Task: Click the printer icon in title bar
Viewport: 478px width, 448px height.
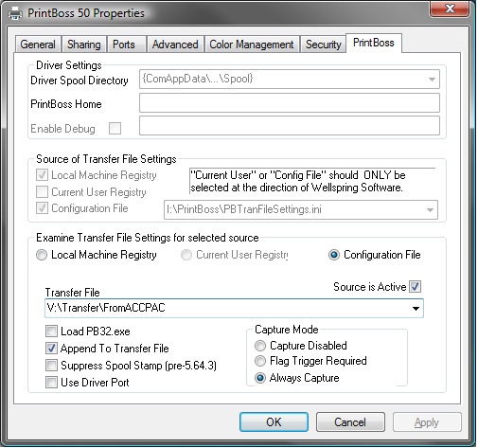Action: (x=15, y=13)
